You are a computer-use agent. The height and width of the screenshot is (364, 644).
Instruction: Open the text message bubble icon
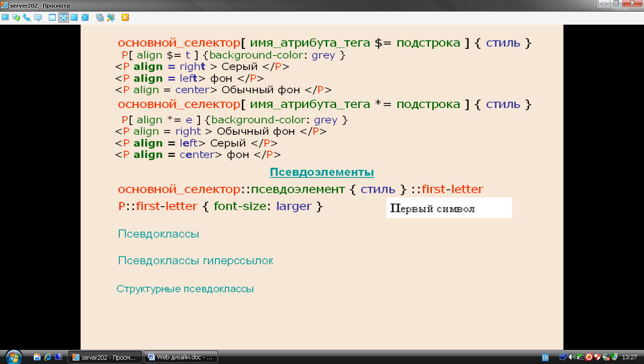(x=38, y=18)
